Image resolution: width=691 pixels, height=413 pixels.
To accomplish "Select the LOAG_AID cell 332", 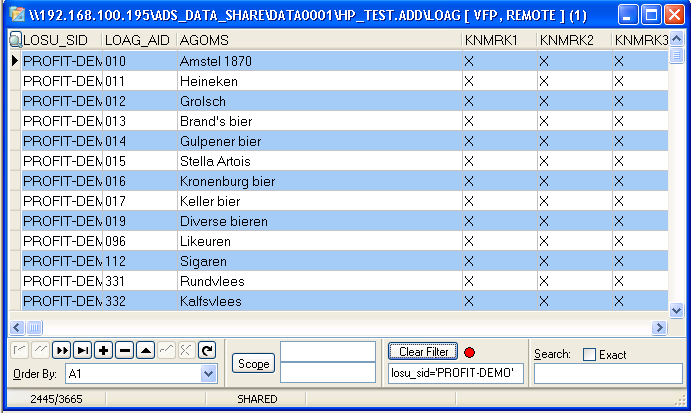I will (140, 301).
